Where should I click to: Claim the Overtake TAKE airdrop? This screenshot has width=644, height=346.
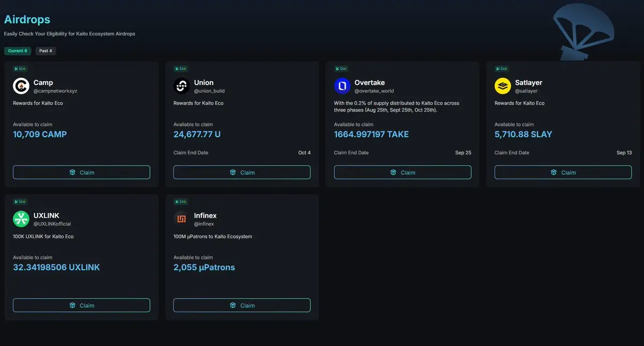click(402, 172)
